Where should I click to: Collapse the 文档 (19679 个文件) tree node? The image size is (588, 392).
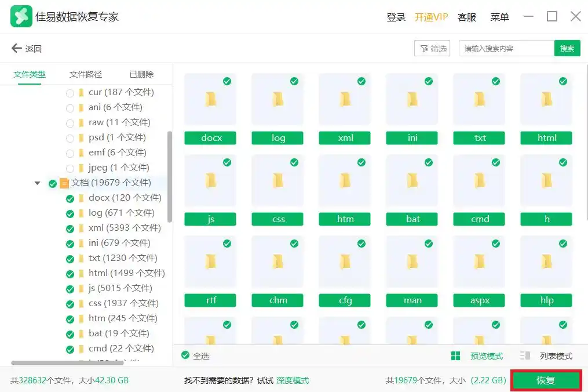point(38,183)
